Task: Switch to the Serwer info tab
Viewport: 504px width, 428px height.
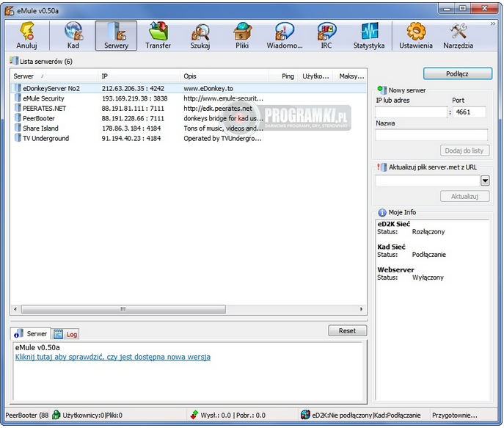Action: coord(31,334)
